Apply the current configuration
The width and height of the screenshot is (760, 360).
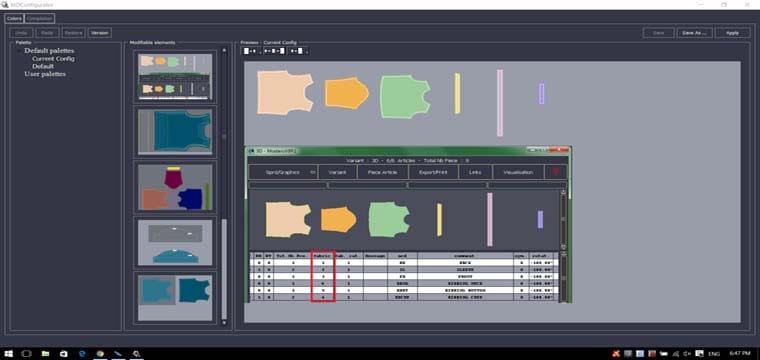point(732,33)
